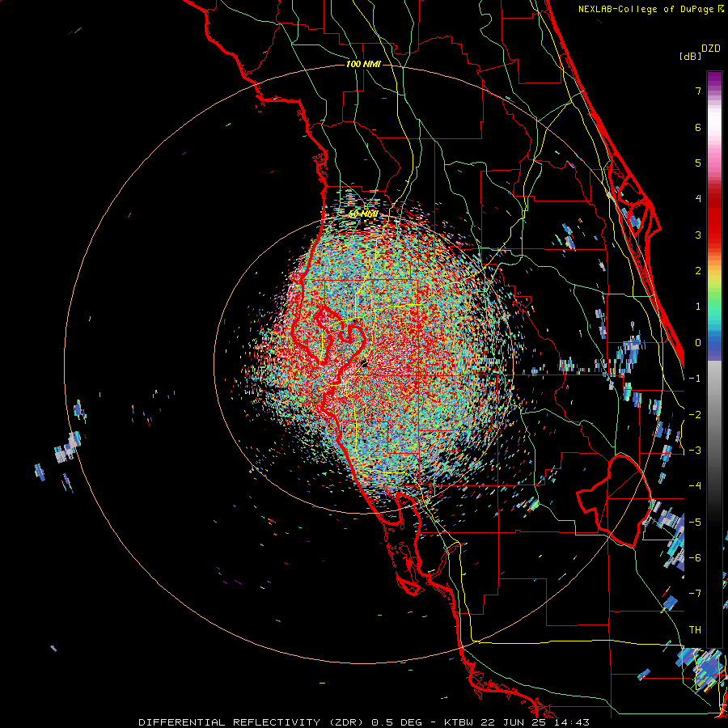Click the "5" value on the color scale
The image size is (728, 728).
click(698, 163)
